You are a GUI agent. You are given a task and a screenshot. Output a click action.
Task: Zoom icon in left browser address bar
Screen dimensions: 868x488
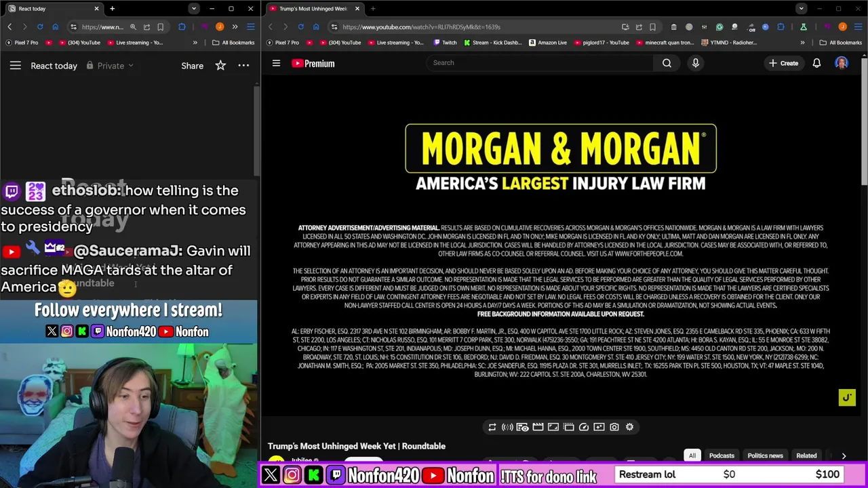coord(133,26)
